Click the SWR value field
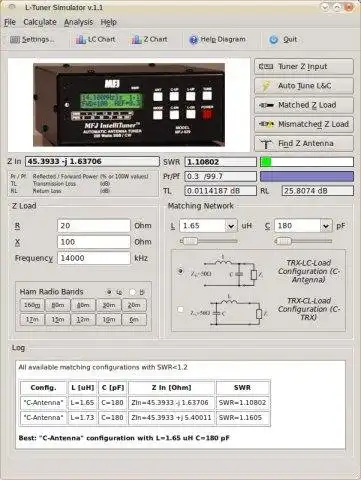Viewport: 361px width, 480px height. tap(221, 162)
